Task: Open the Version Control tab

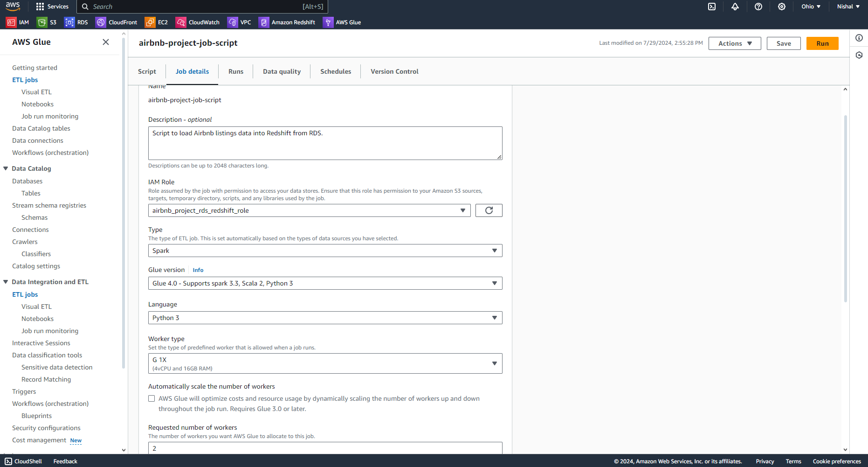Action: pos(394,71)
